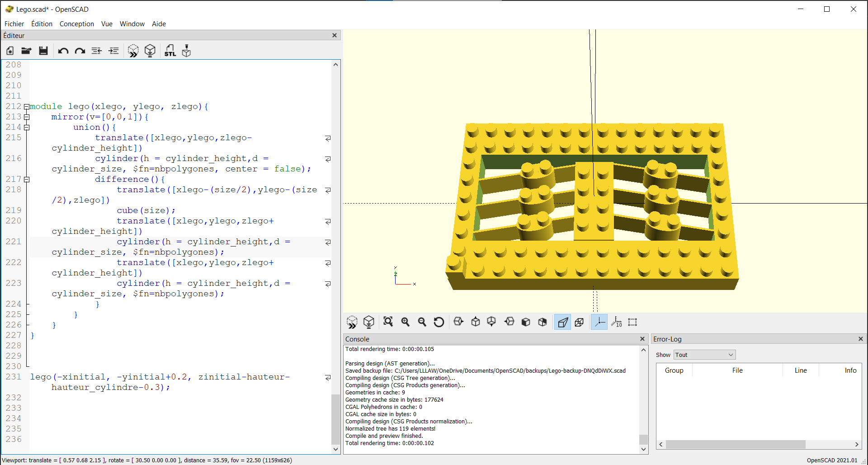Screen dimensions: 868x465
Task: Open the Aide menu
Action: coord(159,24)
